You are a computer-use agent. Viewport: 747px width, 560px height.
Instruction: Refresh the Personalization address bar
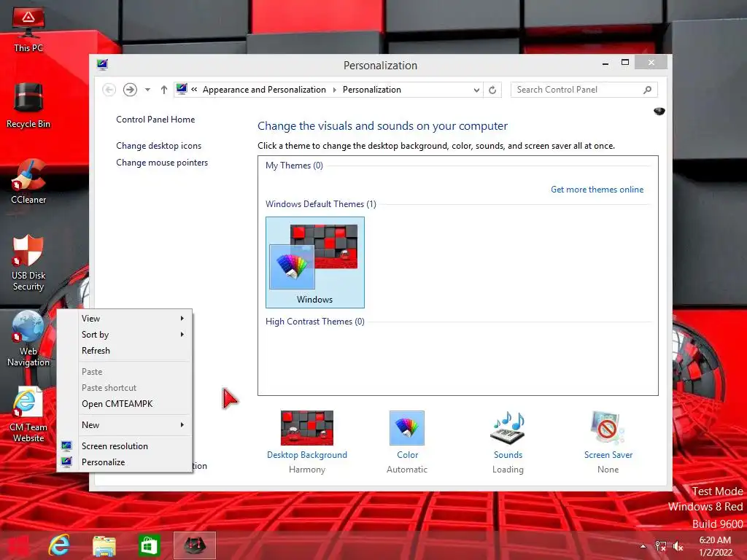[x=492, y=90]
